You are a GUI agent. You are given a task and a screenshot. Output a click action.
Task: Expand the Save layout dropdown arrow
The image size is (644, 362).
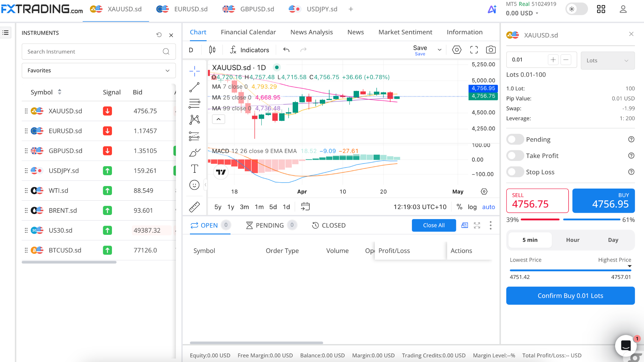pos(440,50)
